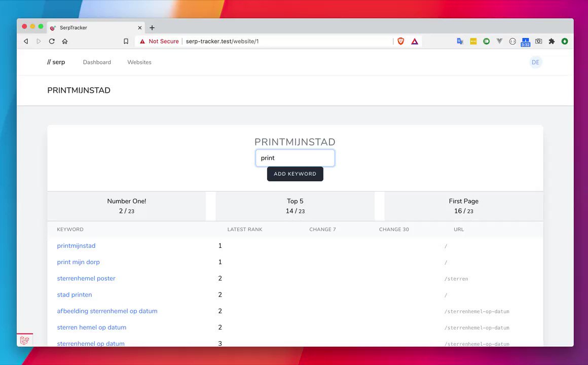Open 'afbeelding sterrenhemel op datum' keyword link

click(x=107, y=311)
